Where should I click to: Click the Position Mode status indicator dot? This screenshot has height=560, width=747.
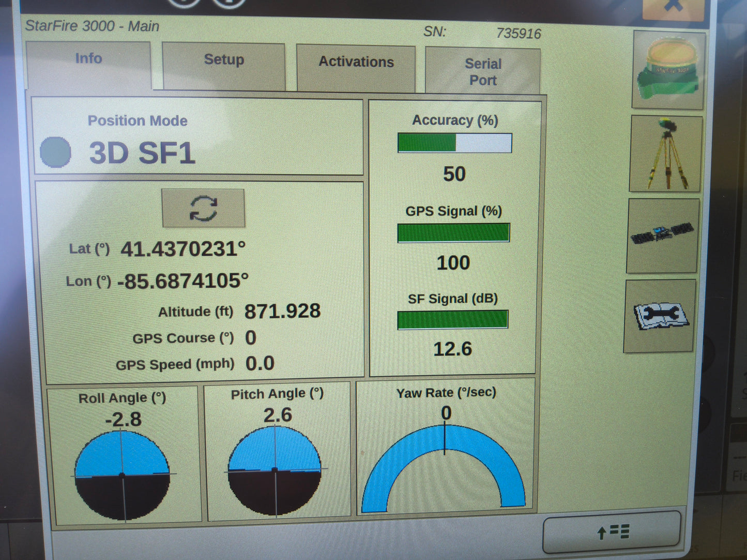point(55,152)
